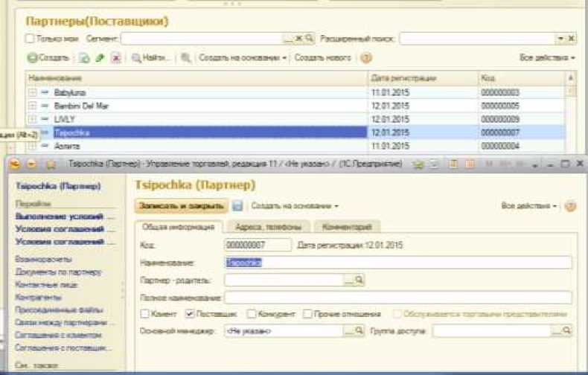
Task: Select the Bambini Del Mar row
Action: 295,106
